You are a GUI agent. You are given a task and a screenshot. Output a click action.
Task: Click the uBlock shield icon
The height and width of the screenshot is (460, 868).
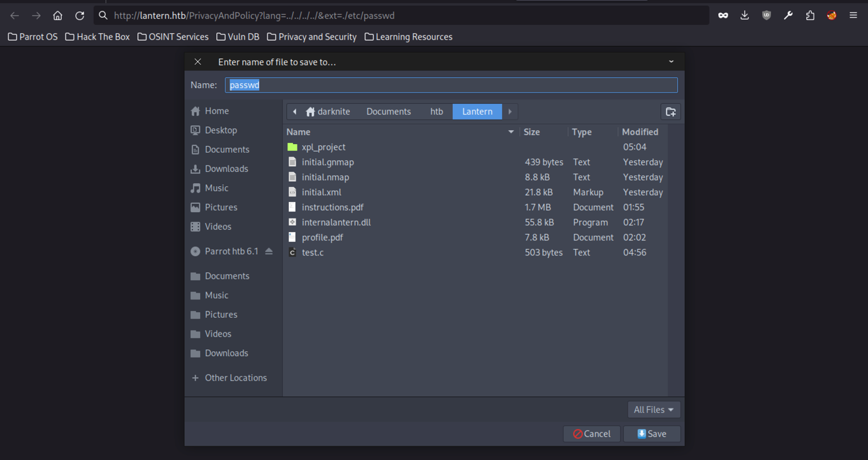[x=766, y=16]
